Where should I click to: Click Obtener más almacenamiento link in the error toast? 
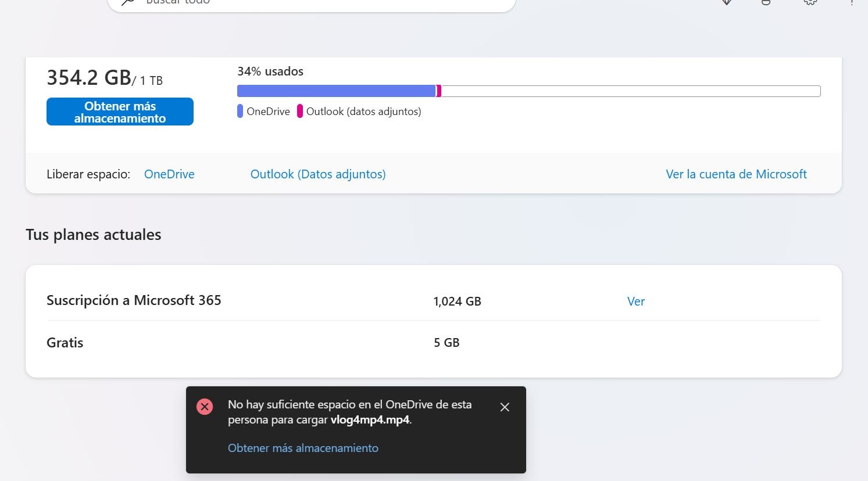tap(303, 448)
